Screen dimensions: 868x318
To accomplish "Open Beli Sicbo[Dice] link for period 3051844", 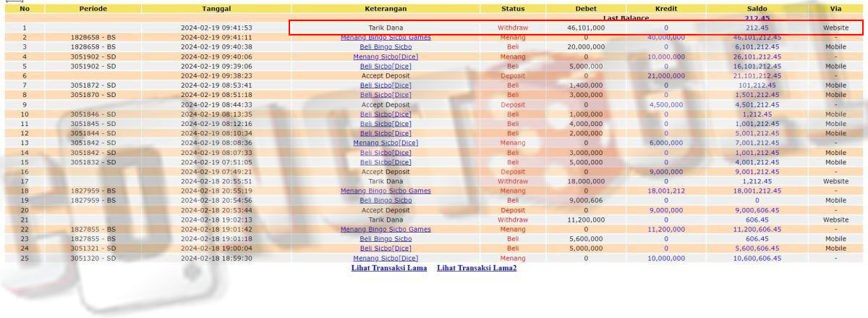I will pos(386,133).
